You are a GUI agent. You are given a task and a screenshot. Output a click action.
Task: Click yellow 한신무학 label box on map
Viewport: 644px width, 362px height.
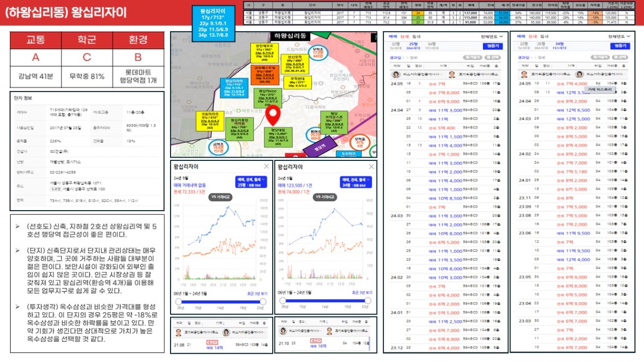pos(294,63)
